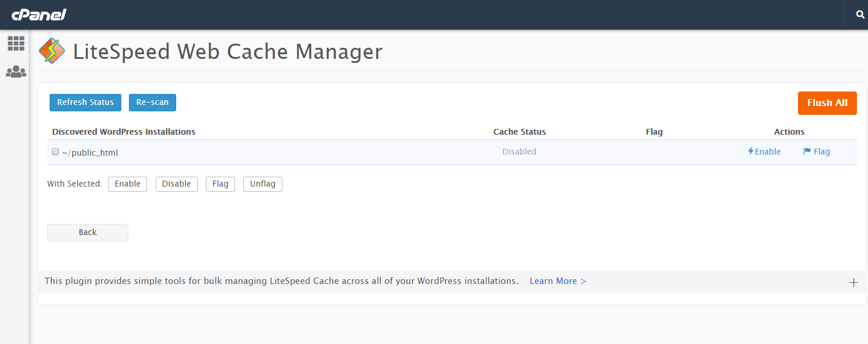This screenshot has width=868, height=344.
Task: Click the Actions column header
Action: click(x=789, y=132)
